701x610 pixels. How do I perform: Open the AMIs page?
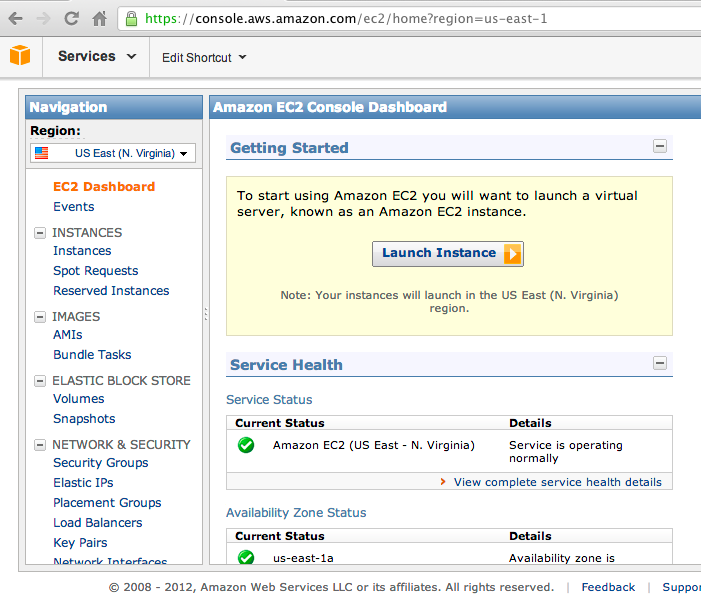point(68,335)
